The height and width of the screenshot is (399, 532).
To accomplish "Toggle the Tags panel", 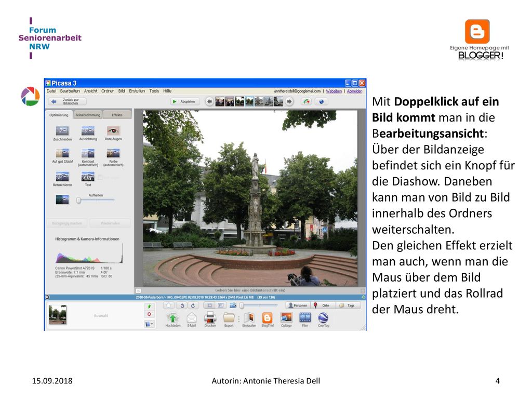I will coord(348,305).
